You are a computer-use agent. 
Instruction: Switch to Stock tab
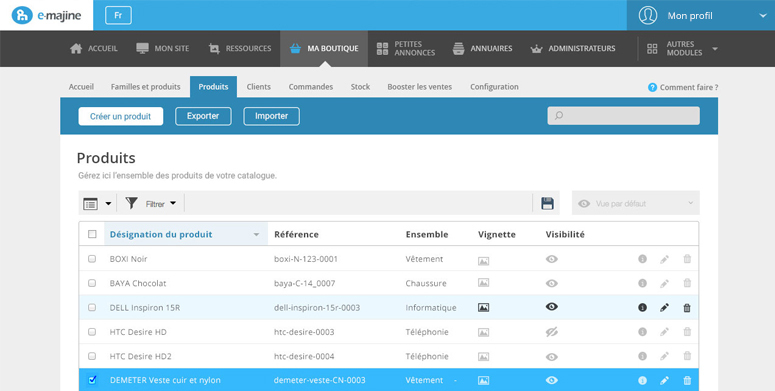pos(360,87)
